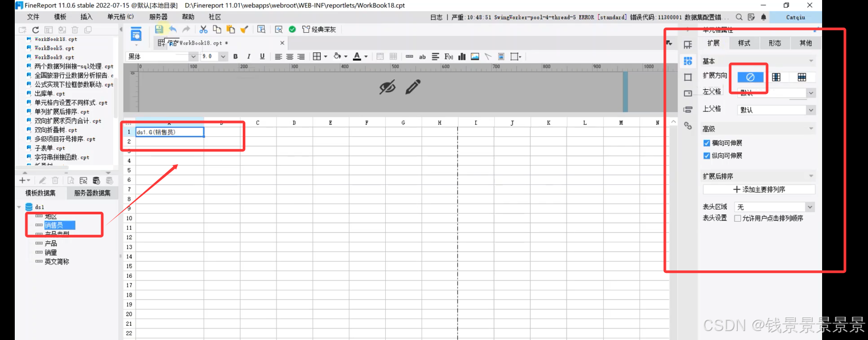868x340 pixels.
Task: Select the 销量 data column
Action: 51,253
